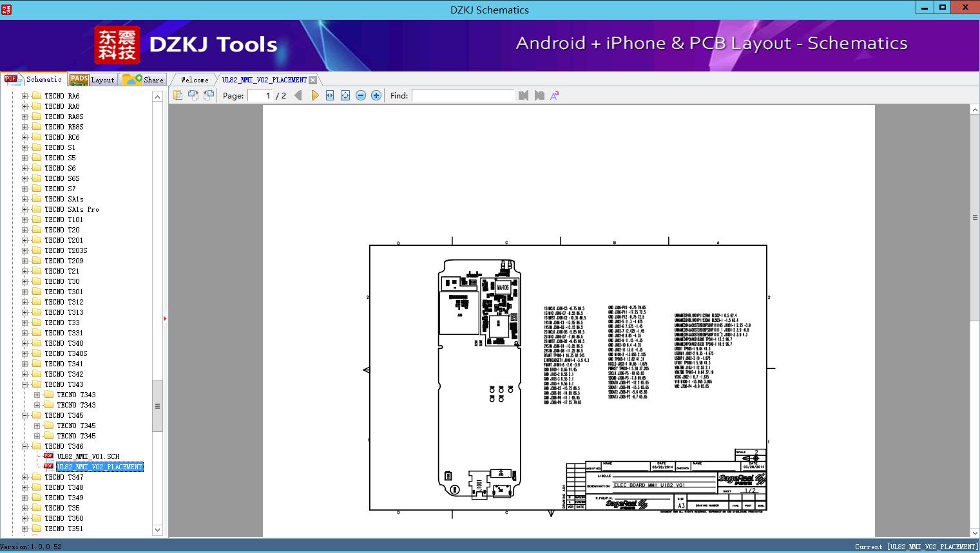Expand the TECNO T30 folder

(x=25, y=281)
